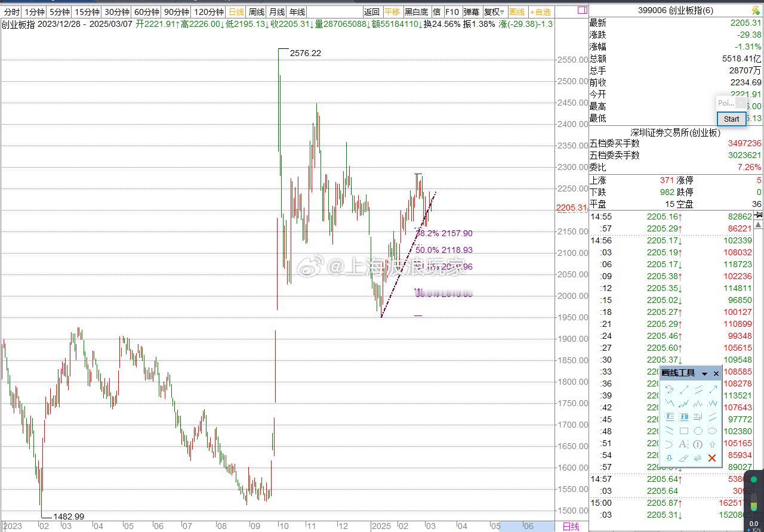Click the Start button in popup
The width and height of the screenshot is (764, 532).
[732, 119]
